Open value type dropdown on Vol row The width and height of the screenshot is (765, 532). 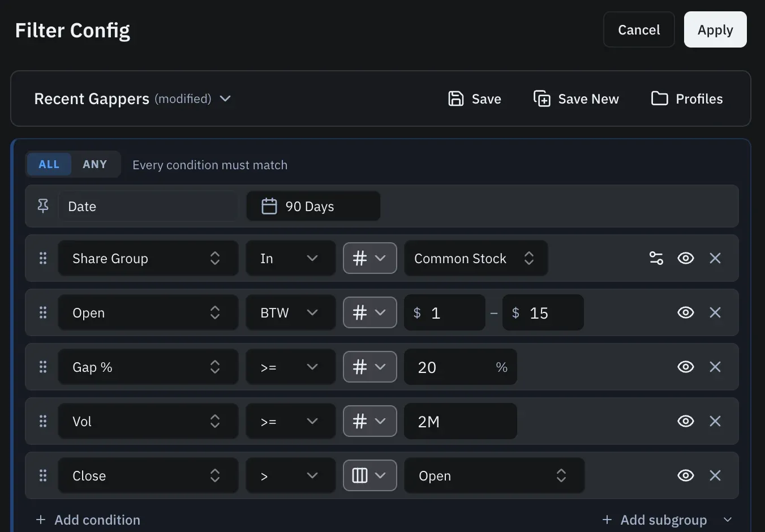click(370, 421)
